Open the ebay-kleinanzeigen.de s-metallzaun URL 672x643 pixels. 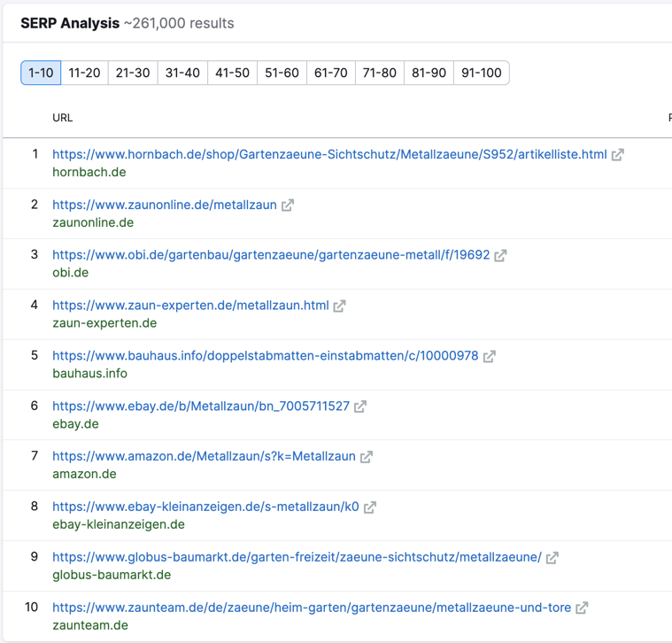[x=205, y=507]
